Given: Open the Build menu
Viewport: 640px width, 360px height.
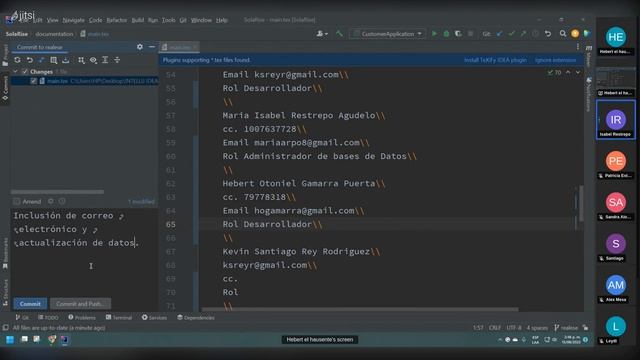Looking at the screenshot, I should (x=138, y=20).
